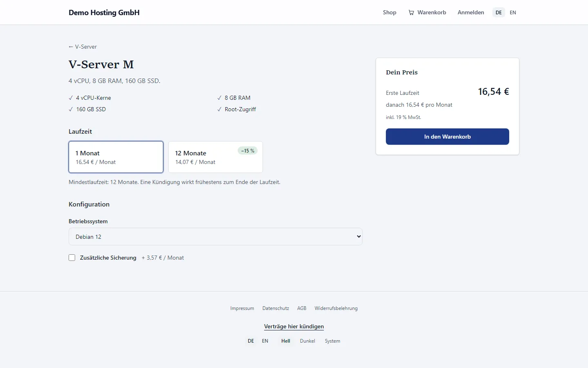Open the Shop menu item
The height and width of the screenshot is (368, 588).
click(390, 13)
